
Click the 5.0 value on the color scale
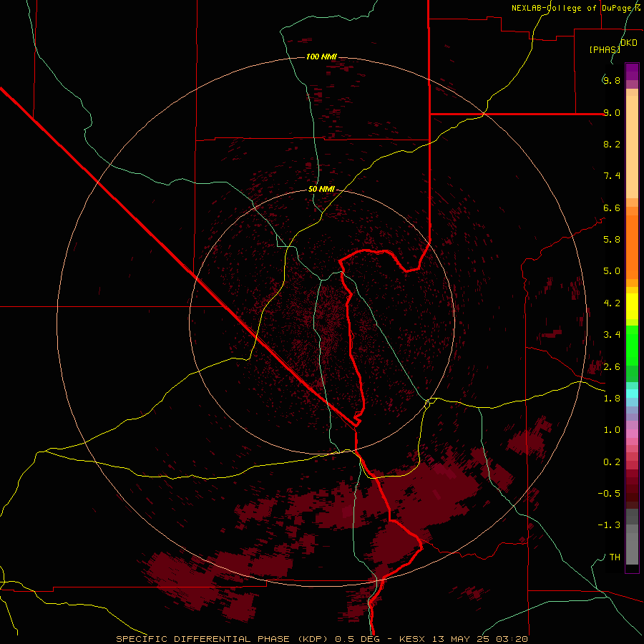click(612, 271)
